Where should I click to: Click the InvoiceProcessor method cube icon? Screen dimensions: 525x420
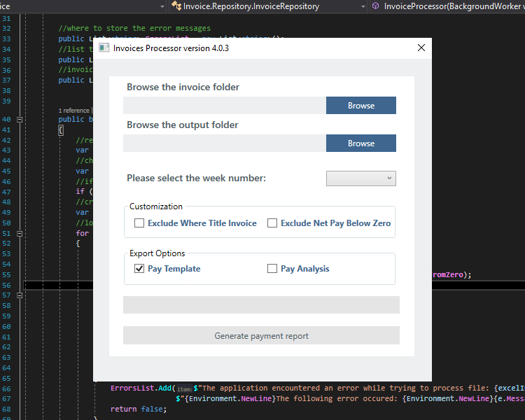click(376, 6)
